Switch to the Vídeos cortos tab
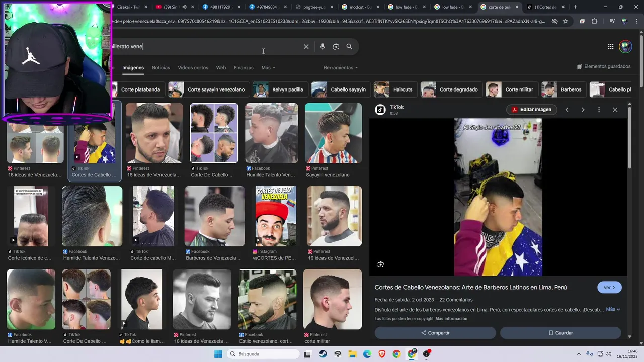The width and height of the screenshot is (644, 362). [193, 68]
